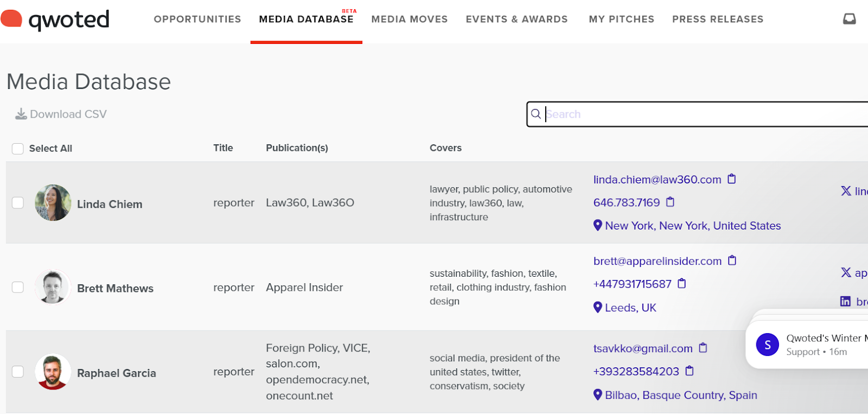Click phone number +393283584203
Image resolution: width=868 pixels, height=414 pixels.
pyautogui.click(x=636, y=371)
